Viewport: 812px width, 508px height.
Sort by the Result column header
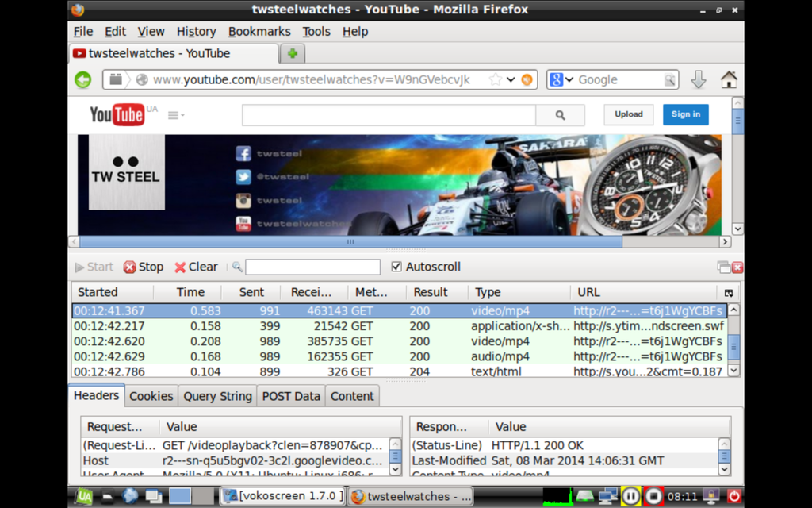[437, 292]
